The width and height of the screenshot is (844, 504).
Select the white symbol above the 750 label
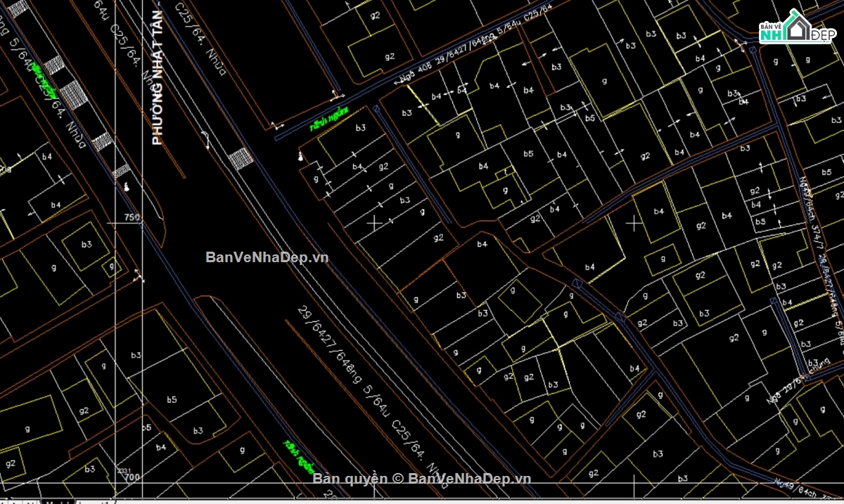tap(127, 187)
